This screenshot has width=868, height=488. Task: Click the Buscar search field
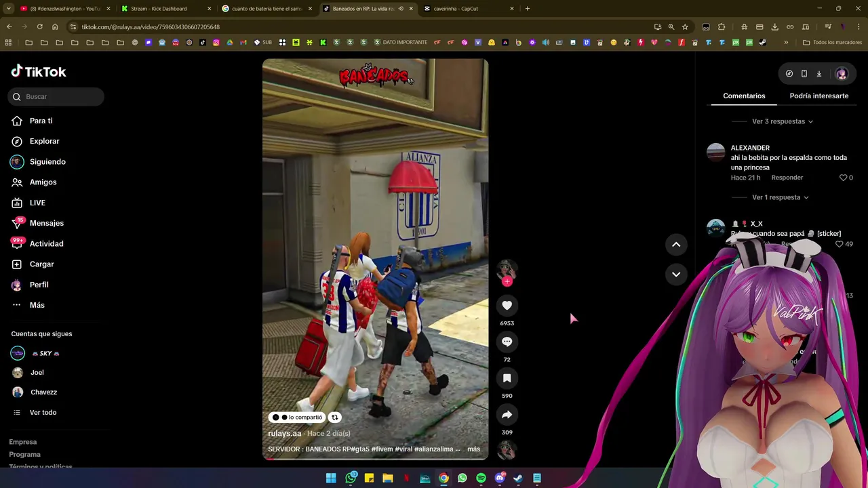coord(56,97)
